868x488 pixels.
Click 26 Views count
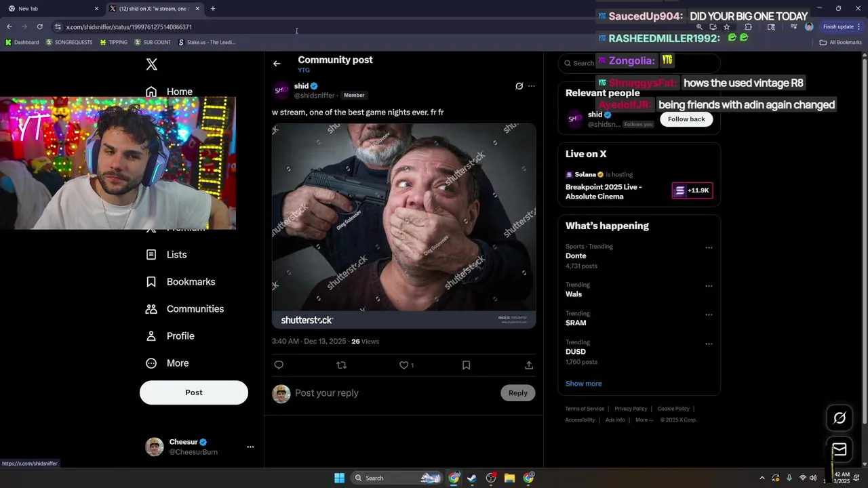point(365,342)
